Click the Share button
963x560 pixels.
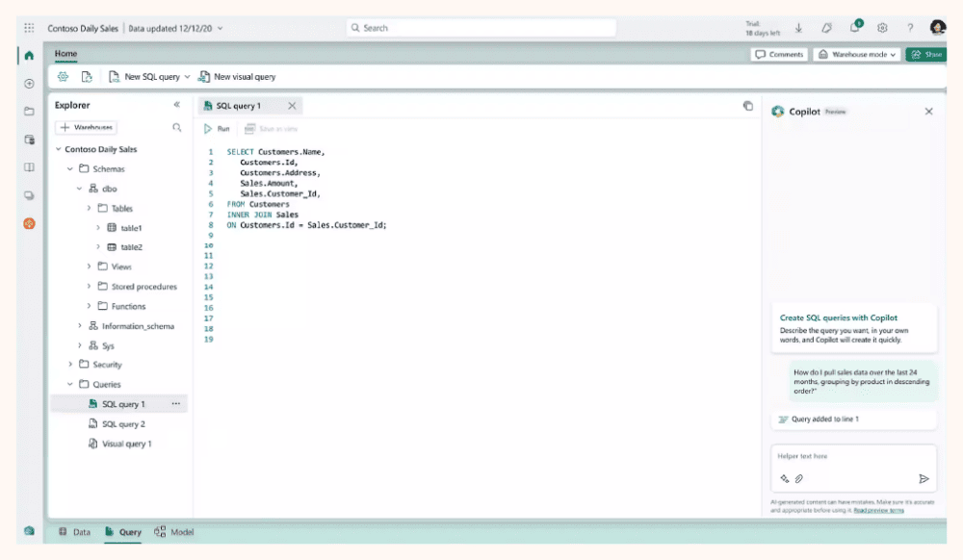[926, 55]
